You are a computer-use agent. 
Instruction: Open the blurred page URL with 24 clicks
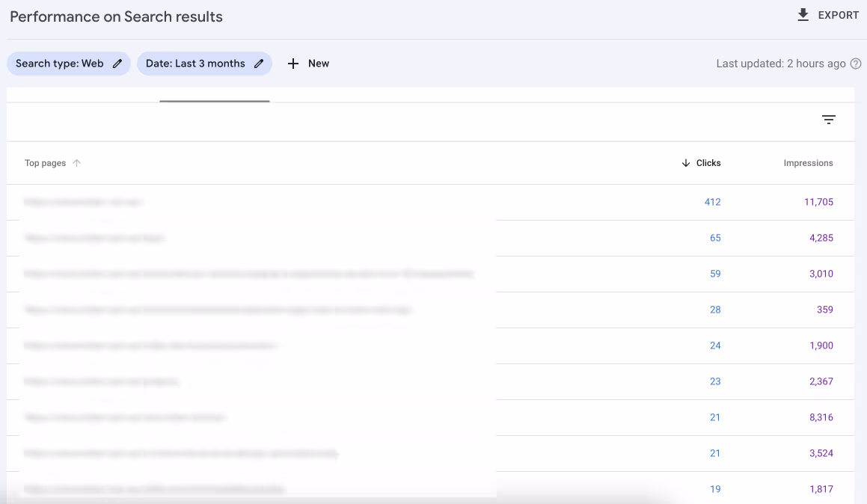(151, 346)
